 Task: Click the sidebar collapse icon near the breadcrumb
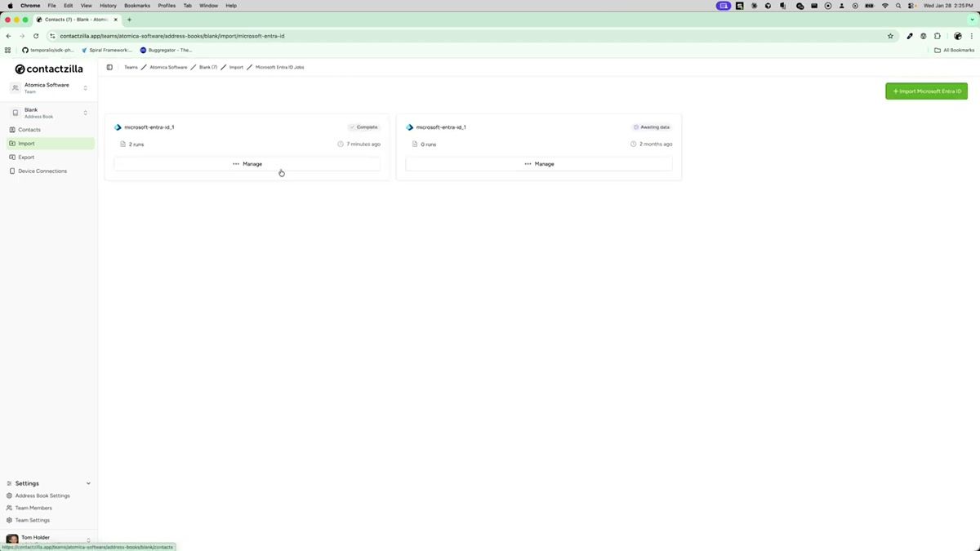pyautogui.click(x=109, y=67)
